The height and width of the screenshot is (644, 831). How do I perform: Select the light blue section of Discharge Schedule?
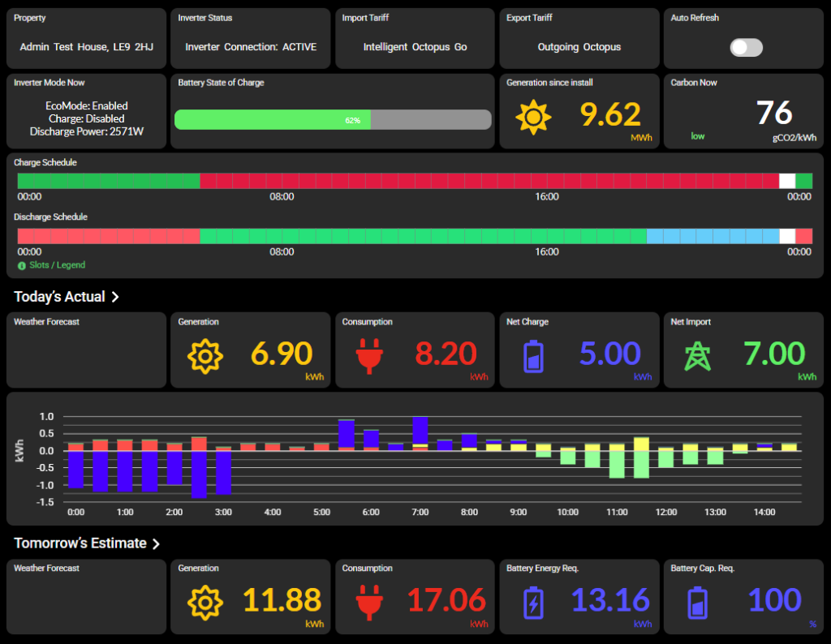pyautogui.click(x=713, y=236)
